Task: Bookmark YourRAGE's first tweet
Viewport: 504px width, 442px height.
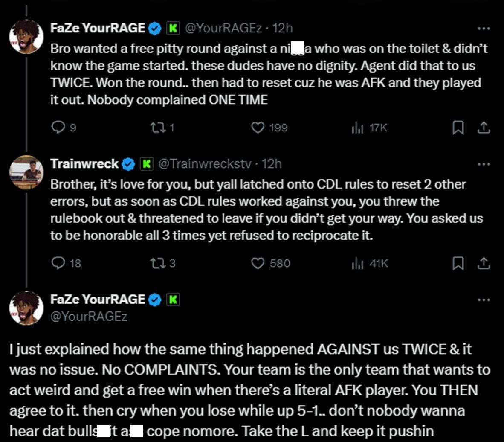Action: pyautogui.click(x=458, y=128)
